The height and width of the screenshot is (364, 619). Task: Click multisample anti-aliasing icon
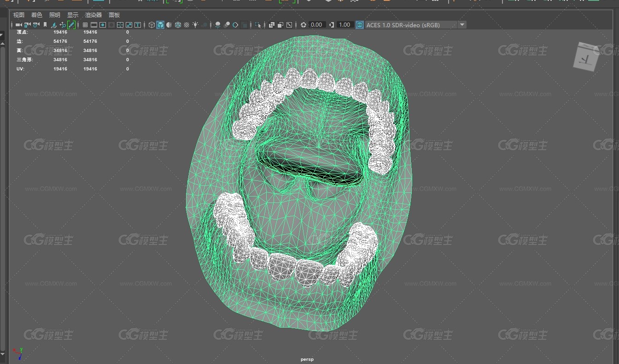(x=235, y=25)
